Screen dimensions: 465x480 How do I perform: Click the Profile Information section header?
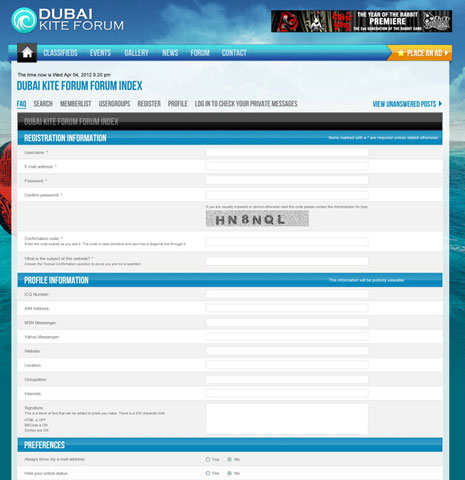pyautogui.click(x=230, y=280)
